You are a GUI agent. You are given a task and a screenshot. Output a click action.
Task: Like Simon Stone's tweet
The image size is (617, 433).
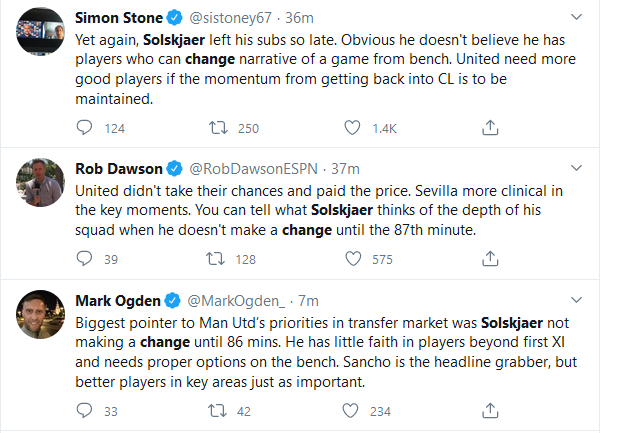[352, 128]
